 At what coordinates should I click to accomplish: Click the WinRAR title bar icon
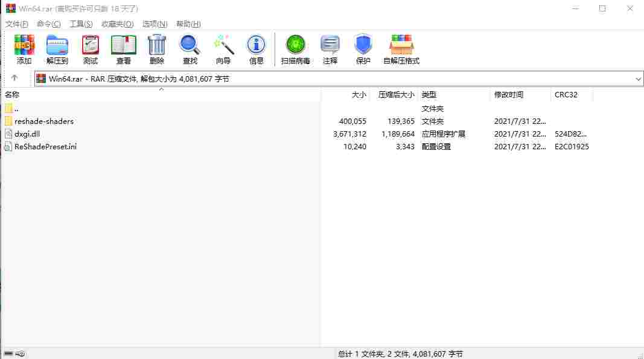click(11, 8)
